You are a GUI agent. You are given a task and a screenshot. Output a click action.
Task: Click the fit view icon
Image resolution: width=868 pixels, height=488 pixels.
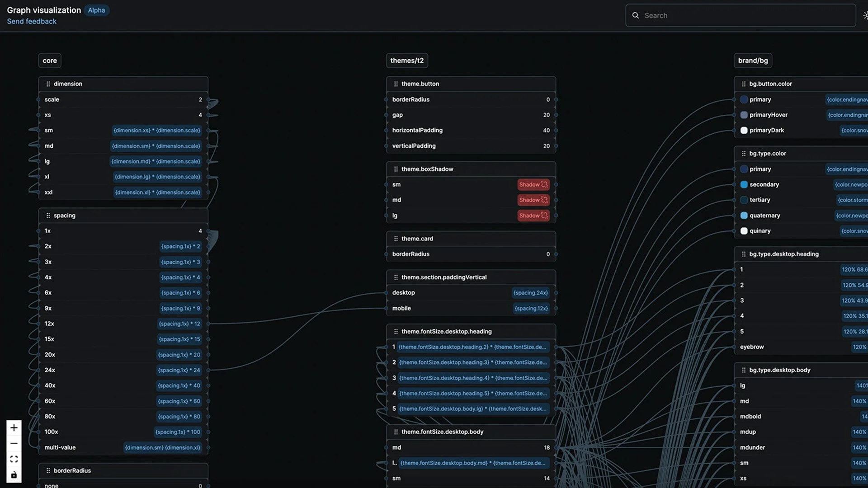(14, 459)
